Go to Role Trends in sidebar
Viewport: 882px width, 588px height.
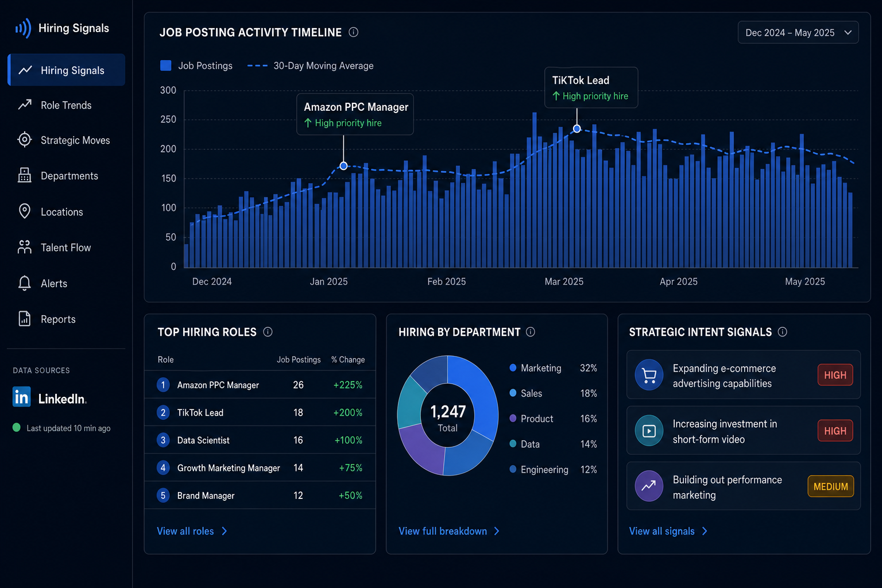tap(67, 105)
